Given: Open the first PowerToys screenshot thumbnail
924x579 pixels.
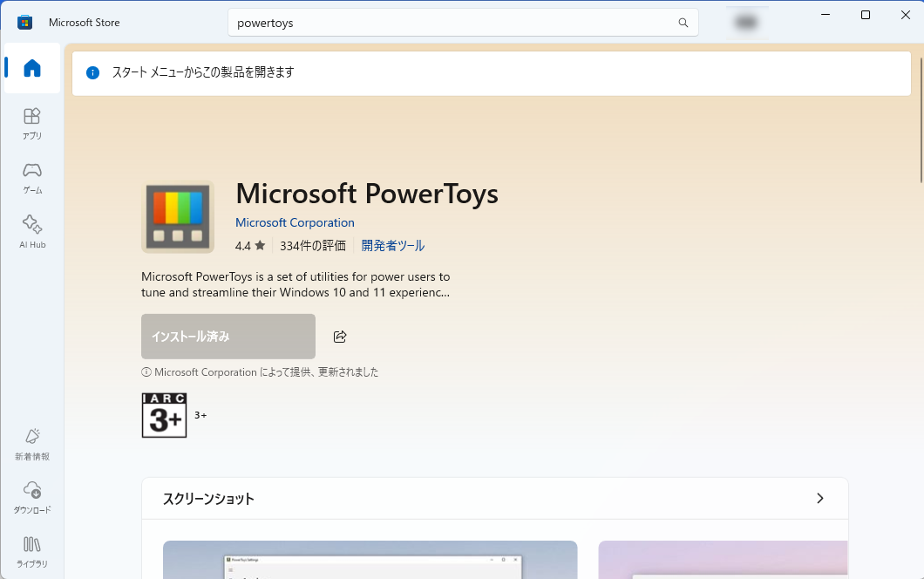Looking at the screenshot, I should [x=370, y=560].
